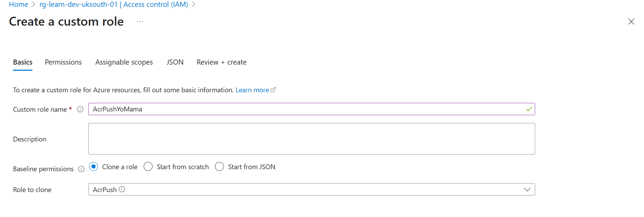Expand the Role to clone dropdown arrow
This screenshot has height=217, width=644.
pyautogui.click(x=527, y=189)
